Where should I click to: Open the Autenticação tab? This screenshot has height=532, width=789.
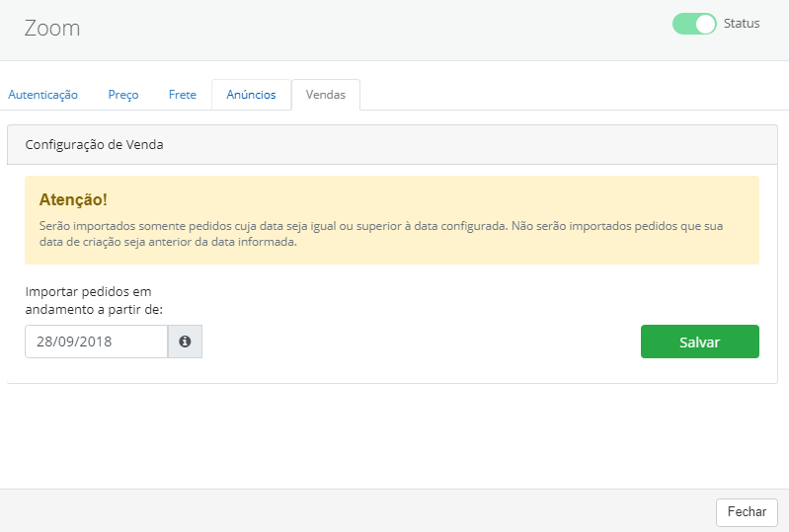point(42,95)
